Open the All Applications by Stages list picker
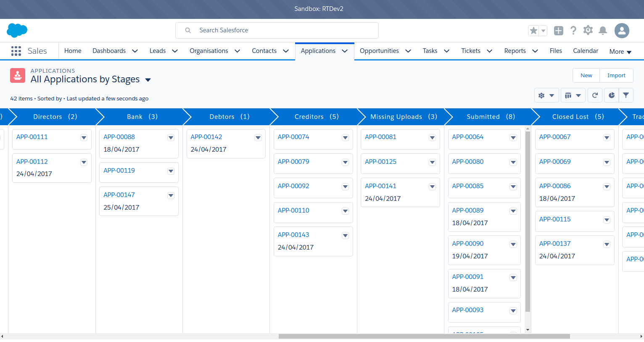Image resolution: width=644 pixels, height=342 pixels. tap(148, 80)
